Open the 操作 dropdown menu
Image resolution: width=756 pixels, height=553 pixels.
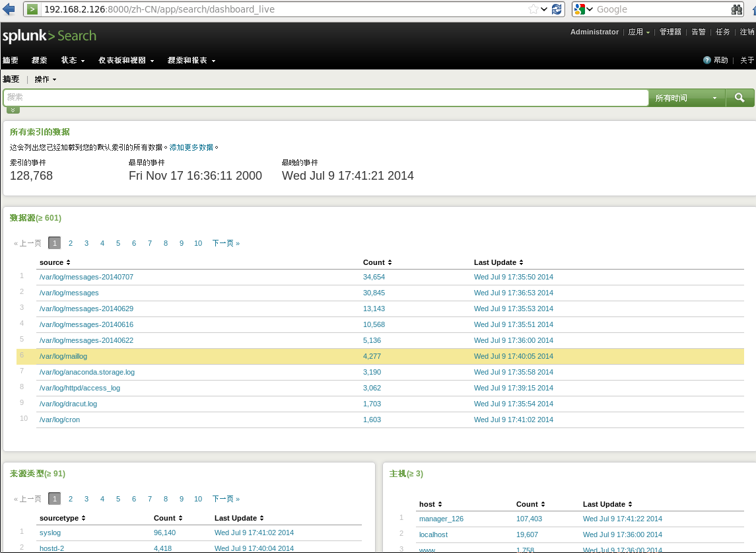46,79
